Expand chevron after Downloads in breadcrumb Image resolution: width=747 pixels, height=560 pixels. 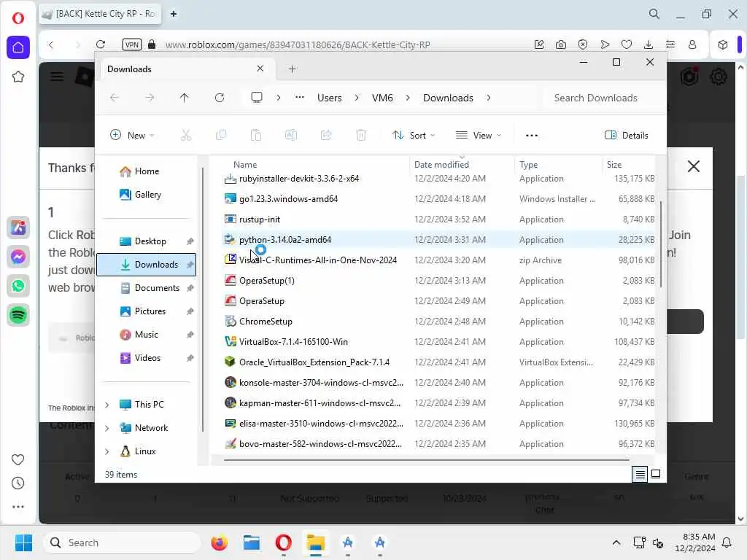488,98
